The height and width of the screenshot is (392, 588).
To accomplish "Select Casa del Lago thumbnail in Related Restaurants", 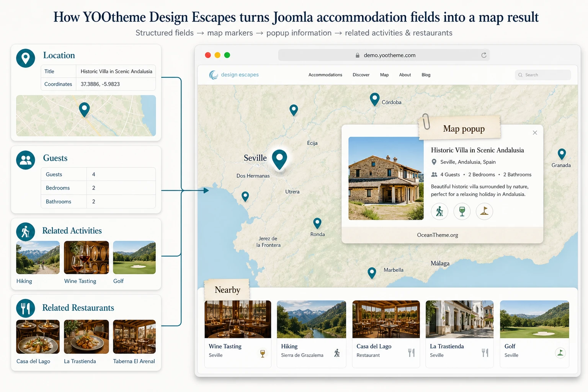I will (38, 337).
